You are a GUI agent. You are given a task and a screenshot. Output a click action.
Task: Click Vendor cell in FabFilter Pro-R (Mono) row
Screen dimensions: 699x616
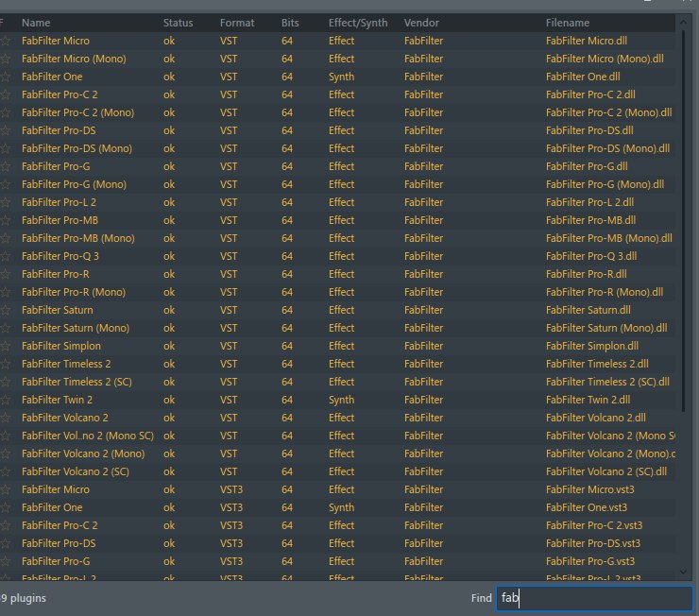pyautogui.click(x=423, y=292)
